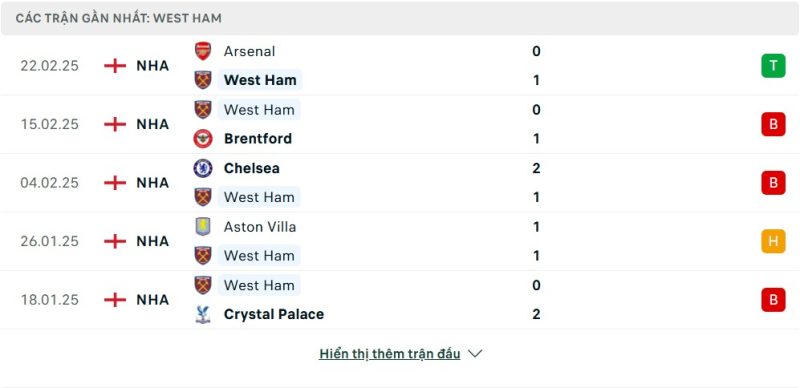Image resolution: width=800 pixels, height=388 pixels.
Task: Click the Các trận gần nhất: West Ham header
Action: [118, 18]
